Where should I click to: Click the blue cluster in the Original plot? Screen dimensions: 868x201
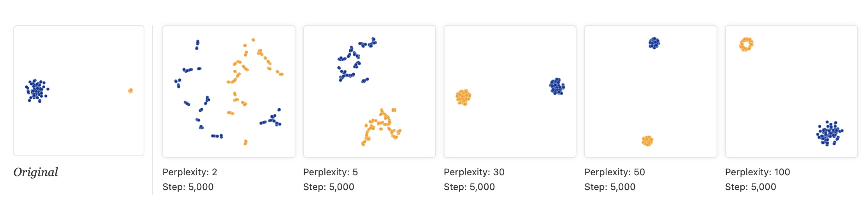point(37,90)
